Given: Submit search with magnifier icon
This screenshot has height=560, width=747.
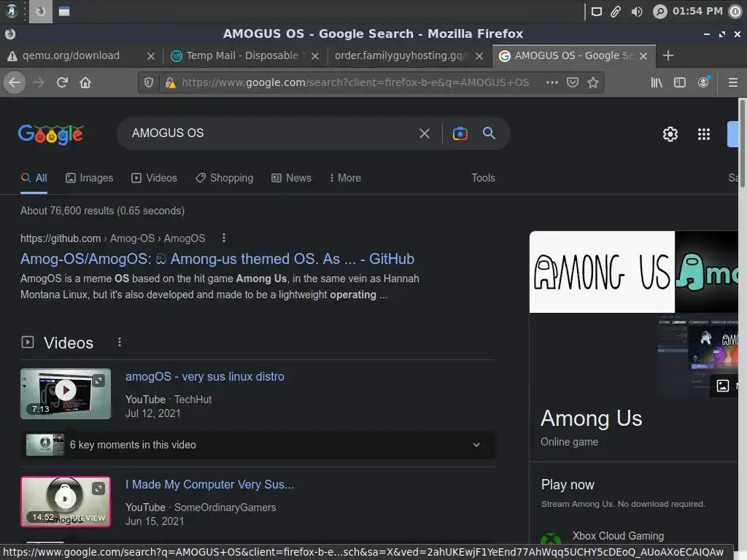Looking at the screenshot, I should [489, 133].
